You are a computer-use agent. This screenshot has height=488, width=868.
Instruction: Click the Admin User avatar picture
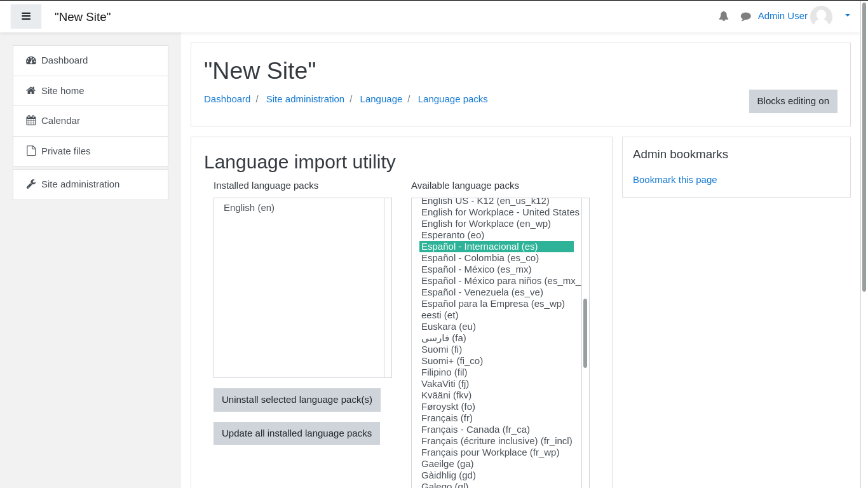point(821,17)
